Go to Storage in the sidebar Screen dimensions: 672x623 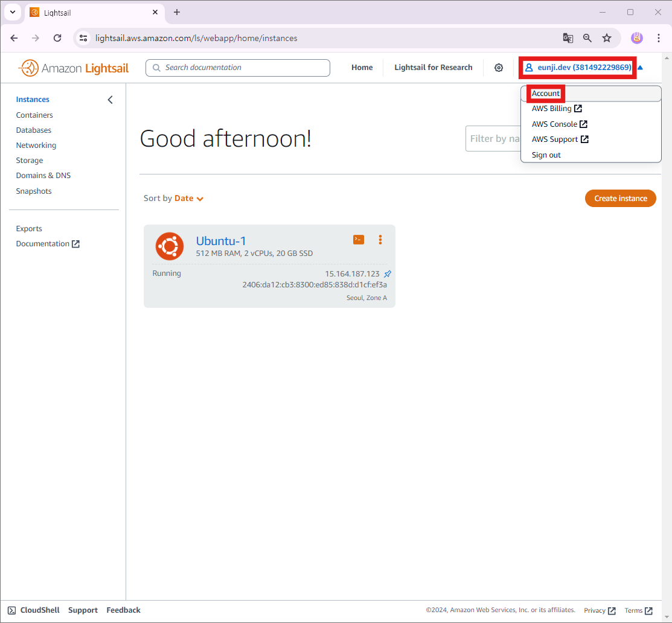[x=30, y=160]
